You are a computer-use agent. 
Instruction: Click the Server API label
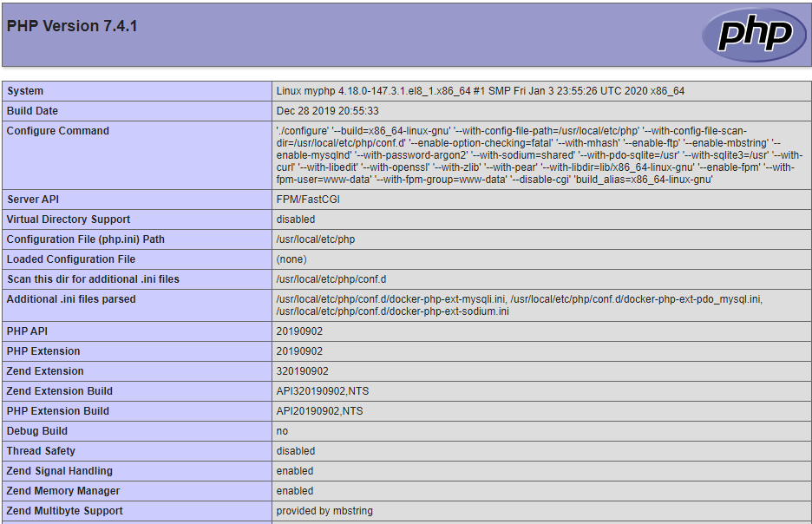[x=33, y=200]
